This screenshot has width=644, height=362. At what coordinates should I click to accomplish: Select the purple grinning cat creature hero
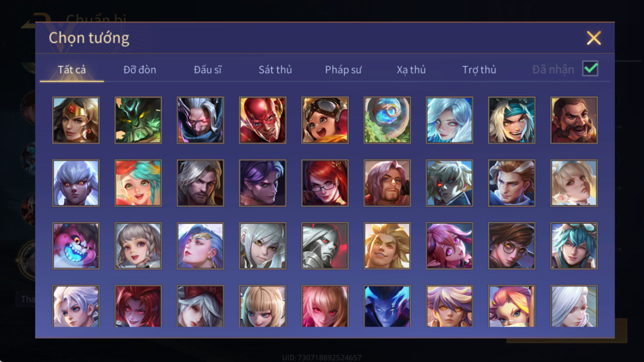76,246
